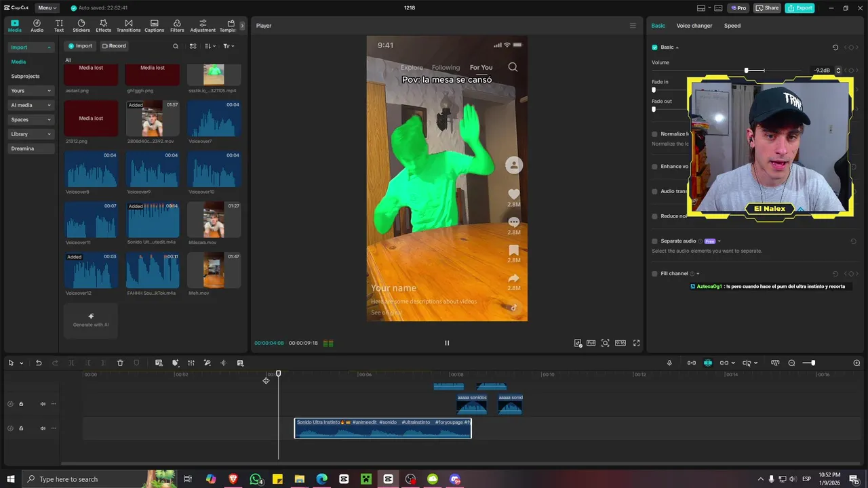Open the media filter dropdown
Screen dimensions: 868x488
pyautogui.click(x=229, y=46)
